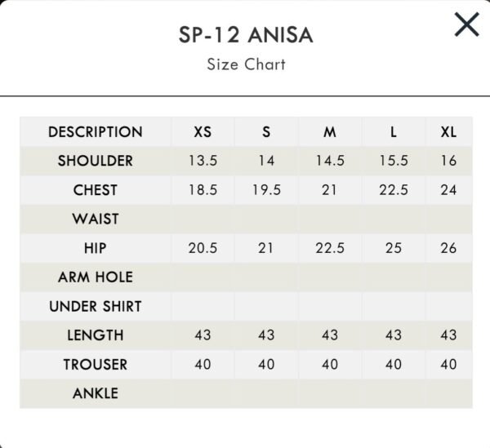This screenshot has width=490, height=448.
Task: Click the ARM HOLE row label
Action: (96, 277)
